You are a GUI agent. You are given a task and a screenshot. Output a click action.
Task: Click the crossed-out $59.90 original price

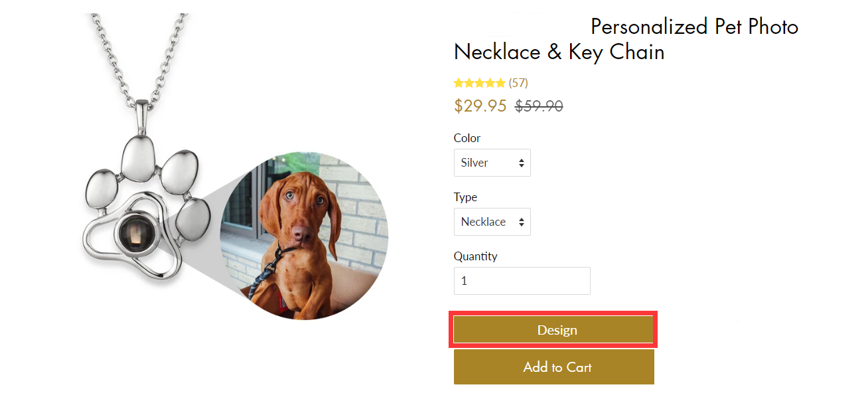pos(539,106)
